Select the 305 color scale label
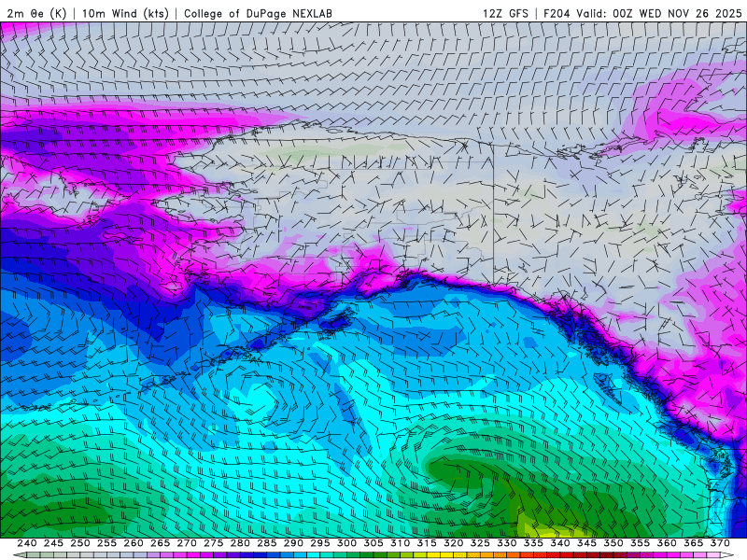The height and width of the screenshot is (560, 747). click(x=373, y=543)
